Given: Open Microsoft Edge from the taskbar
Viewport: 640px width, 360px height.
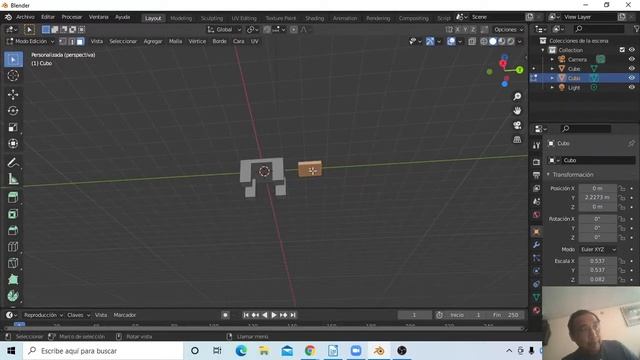Looking at the screenshot, I should 241,351.
